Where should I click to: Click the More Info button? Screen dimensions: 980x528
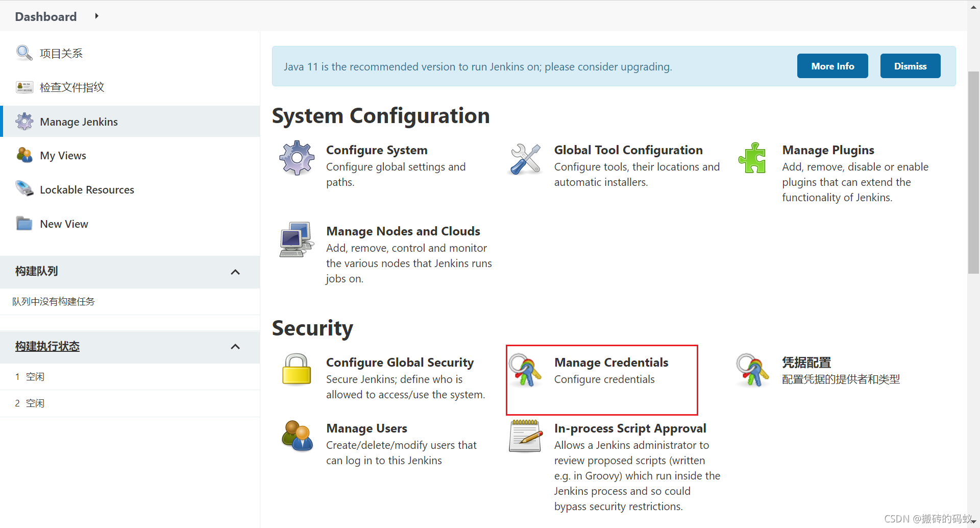832,66
